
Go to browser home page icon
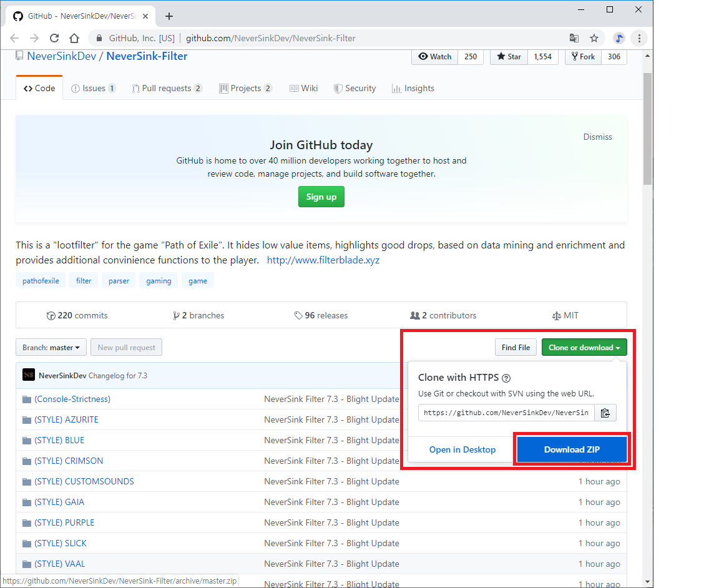(x=74, y=38)
